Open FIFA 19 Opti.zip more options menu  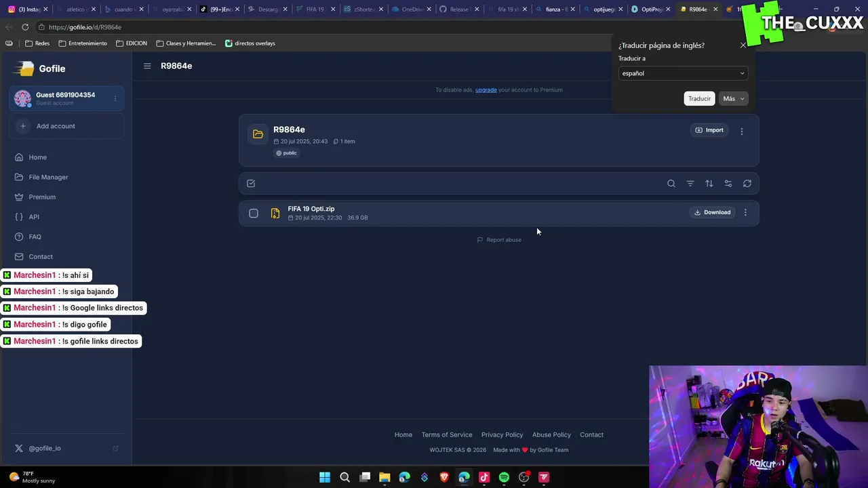tap(745, 213)
